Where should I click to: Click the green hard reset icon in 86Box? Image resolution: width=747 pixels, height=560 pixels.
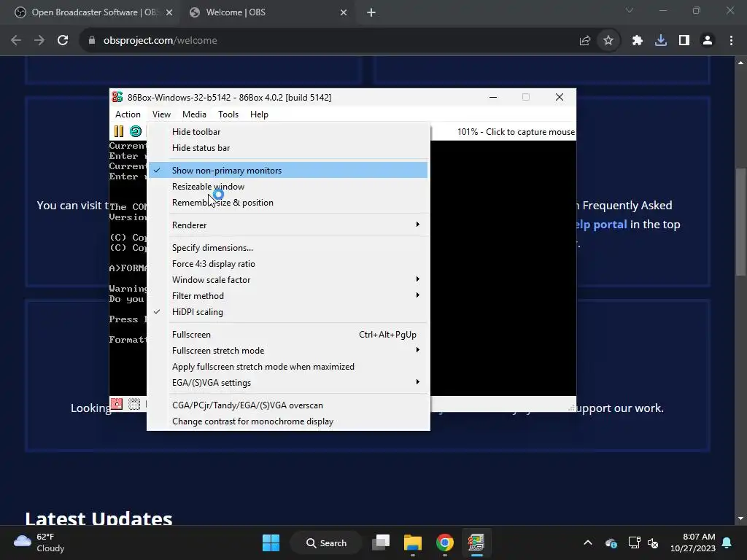click(x=136, y=131)
